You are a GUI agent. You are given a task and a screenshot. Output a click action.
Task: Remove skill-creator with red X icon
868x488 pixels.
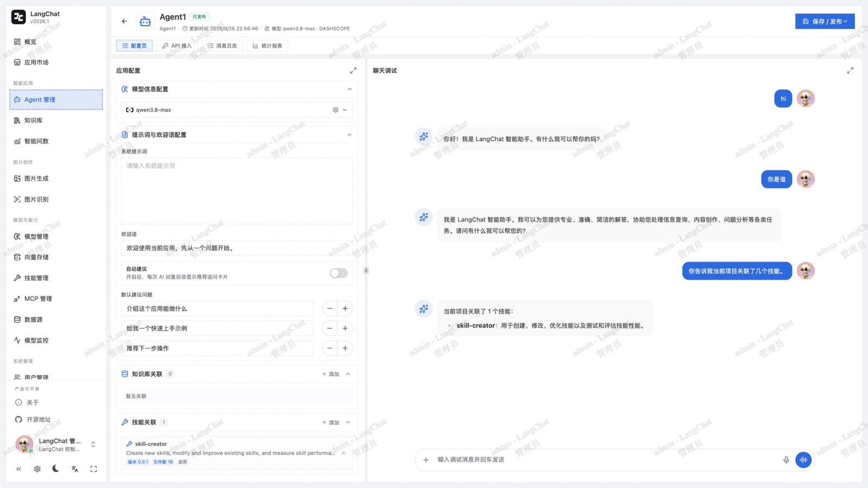[x=343, y=453]
